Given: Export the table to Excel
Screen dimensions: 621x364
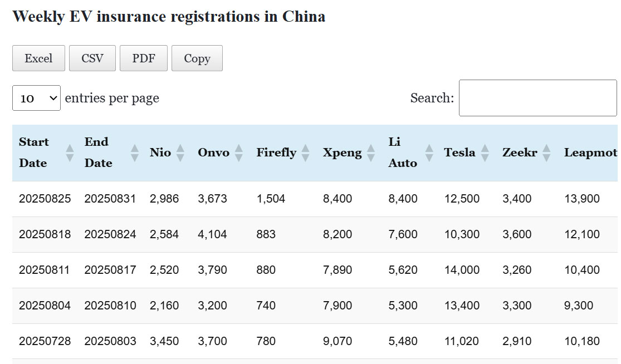Looking at the screenshot, I should [x=38, y=58].
